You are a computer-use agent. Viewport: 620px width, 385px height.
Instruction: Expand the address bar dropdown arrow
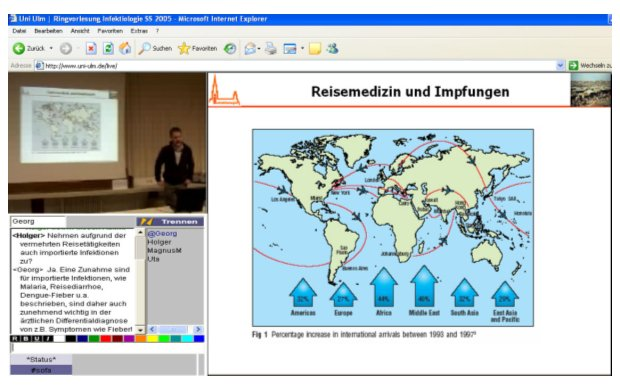560,65
